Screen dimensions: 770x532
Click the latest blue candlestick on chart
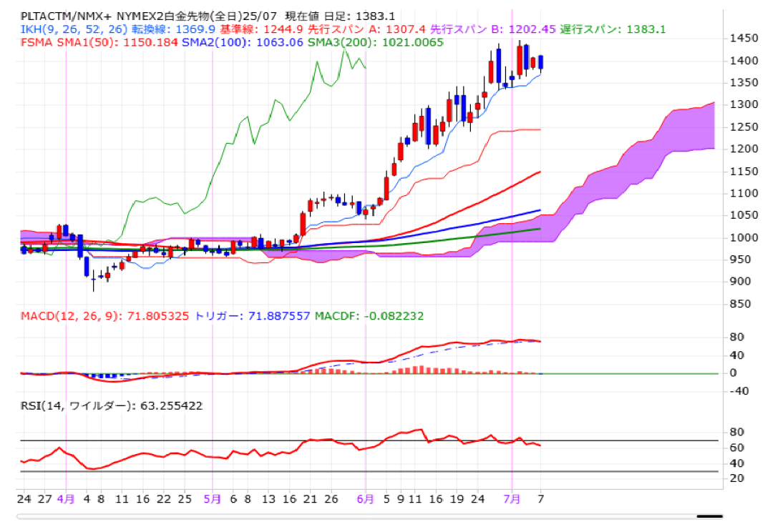(x=541, y=63)
